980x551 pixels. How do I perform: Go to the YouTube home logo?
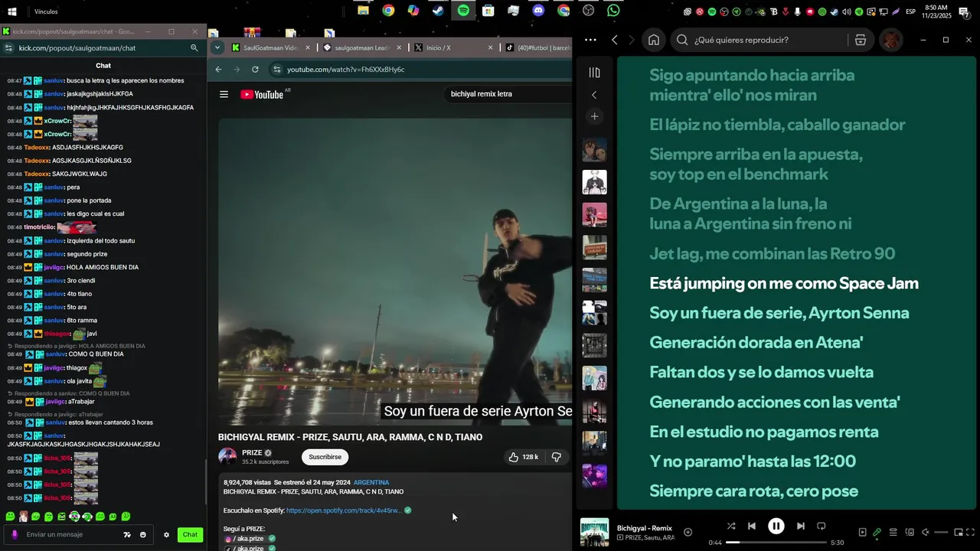[x=262, y=94]
